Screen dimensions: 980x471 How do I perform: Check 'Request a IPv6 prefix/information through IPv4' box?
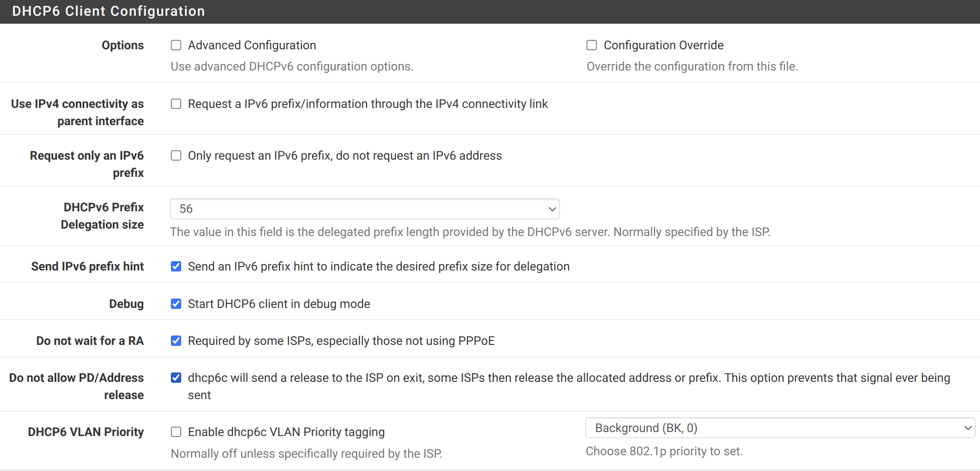point(176,104)
